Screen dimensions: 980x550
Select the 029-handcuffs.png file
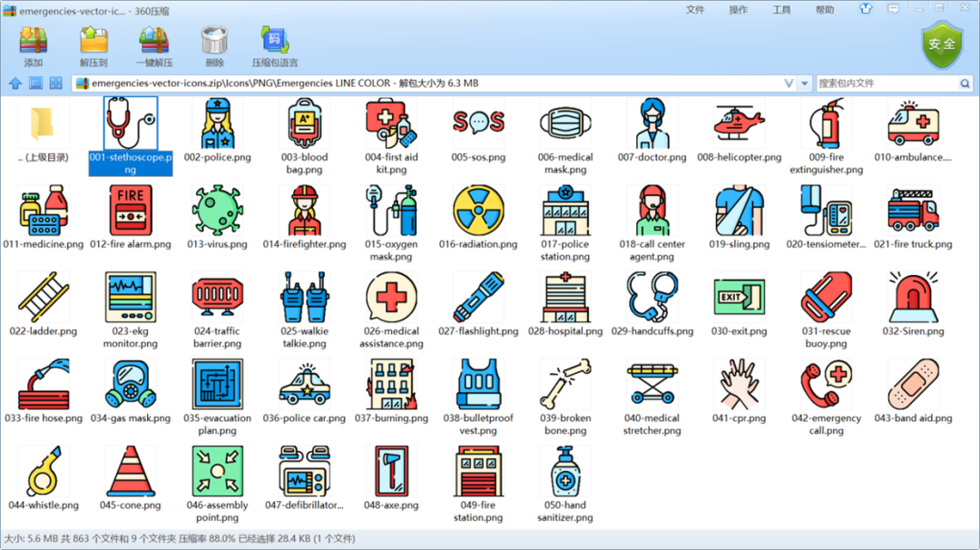point(652,304)
